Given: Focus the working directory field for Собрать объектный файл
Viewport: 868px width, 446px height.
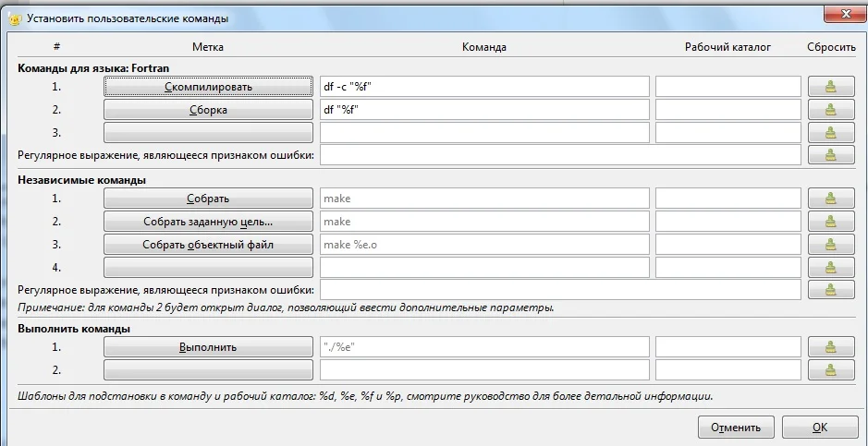Looking at the screenshot, I should pyautogui.click(x=727, y=245).
